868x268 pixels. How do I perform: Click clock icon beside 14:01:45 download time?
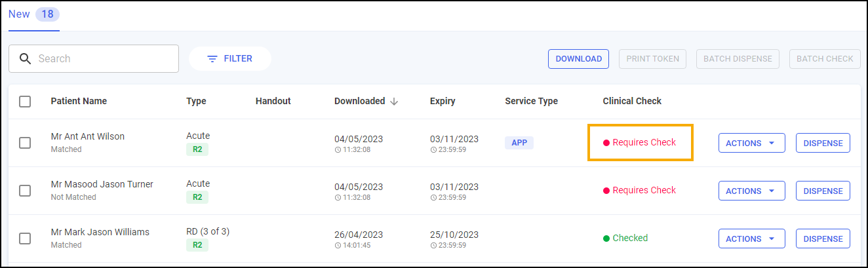click(x=338, y=245)
